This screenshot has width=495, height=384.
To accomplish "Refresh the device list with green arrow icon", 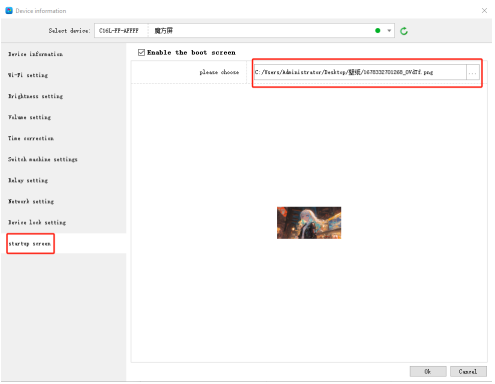I will (404, 31).
